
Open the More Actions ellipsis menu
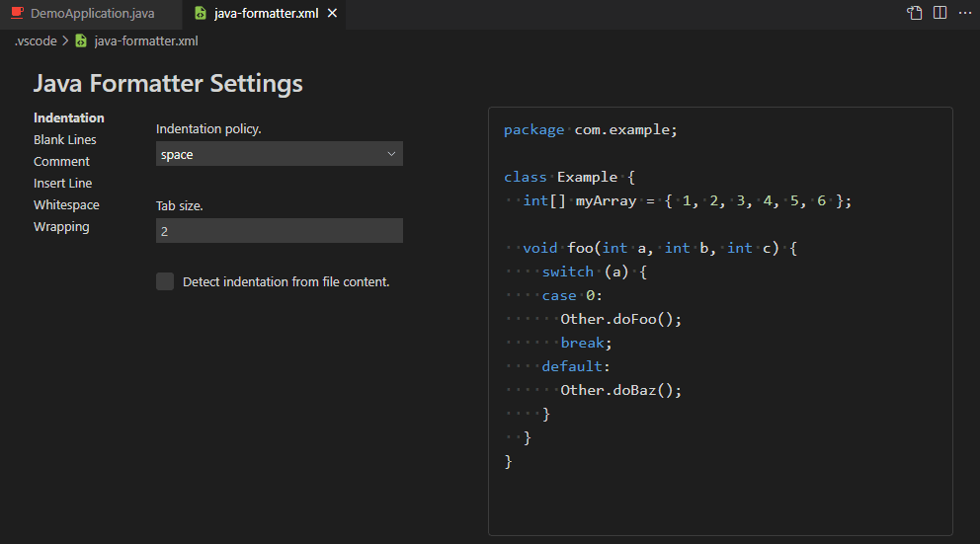pos(965,13)
